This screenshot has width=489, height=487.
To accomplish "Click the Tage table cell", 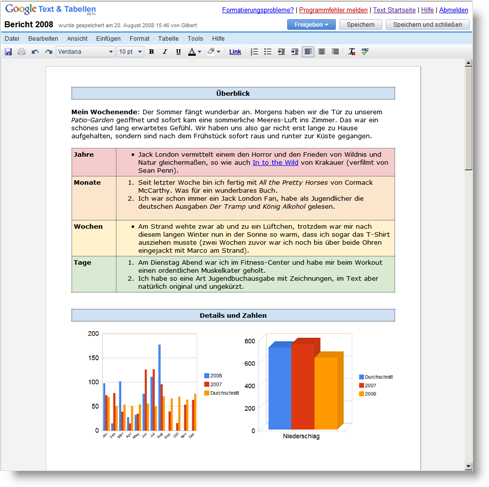I will click(x=94, y=274).
